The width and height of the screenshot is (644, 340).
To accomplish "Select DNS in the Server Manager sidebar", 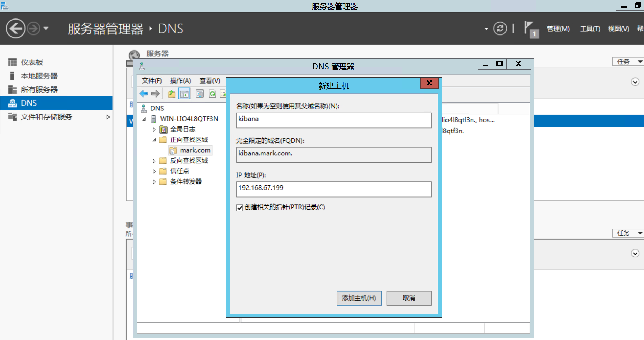I will [57, 103].
